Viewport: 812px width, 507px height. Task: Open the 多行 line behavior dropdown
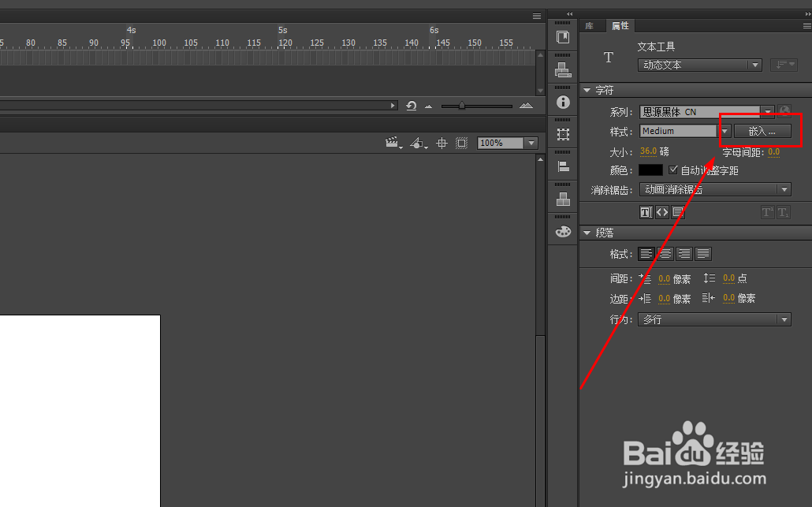tap(715, 319)
